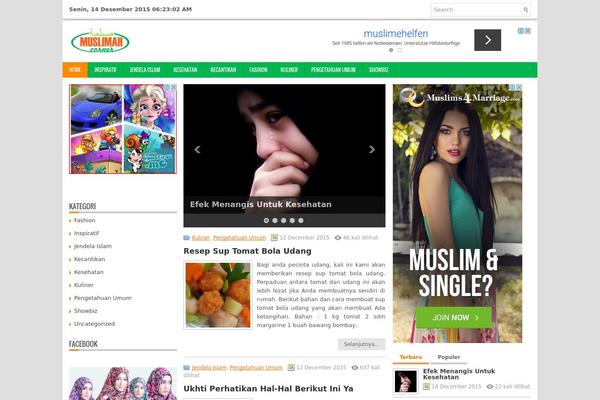The width and height of the screenshot is (600, 400).
Task: Click the calendar icon on the Ukhti Perhatikan post
Action: 291,367
